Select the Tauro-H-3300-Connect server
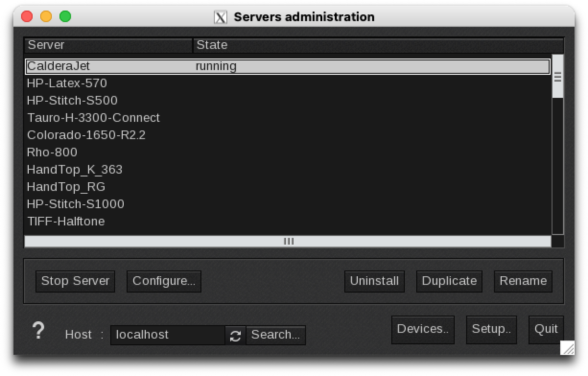 (x=94, y=118)
